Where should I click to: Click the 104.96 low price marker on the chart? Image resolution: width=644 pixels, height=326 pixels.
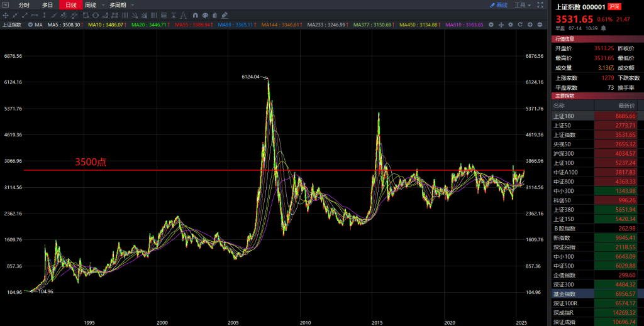pos(45,291)
